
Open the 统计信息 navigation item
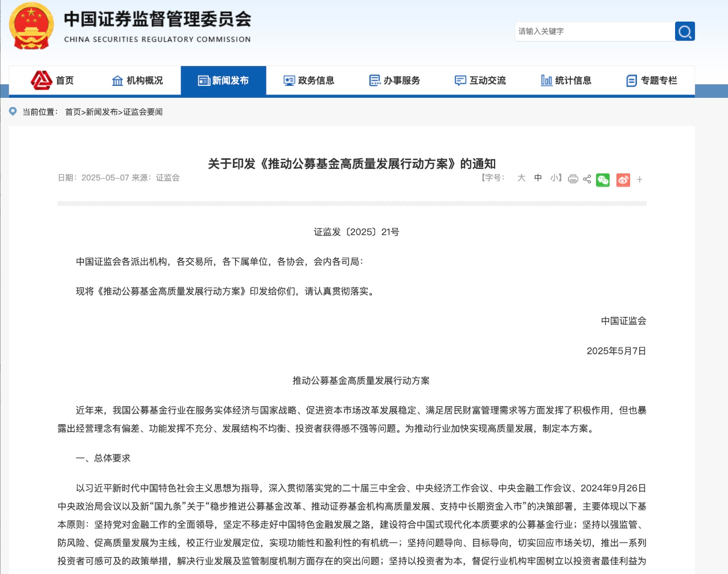coord(566,81)
